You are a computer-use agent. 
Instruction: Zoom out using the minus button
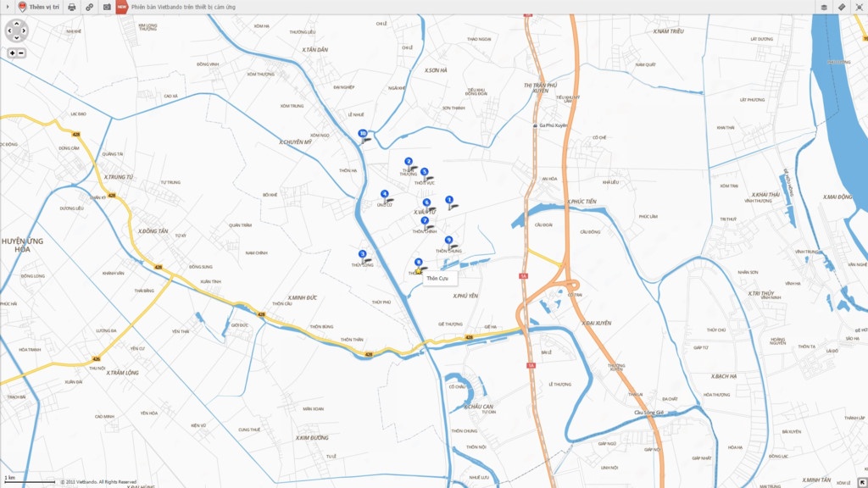pos(21,53)
